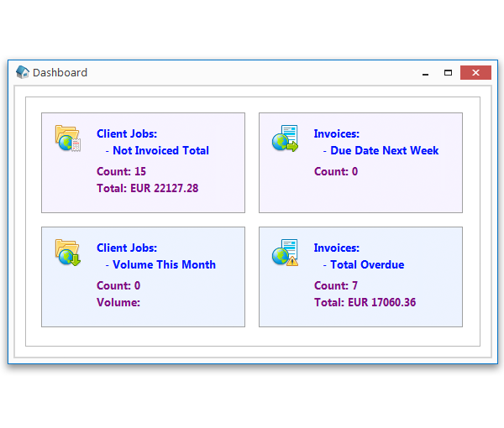Click the 'Volume:' label
Image resolution: width=504 pixels, height=428 pixels.
click(x=118, y=302)
